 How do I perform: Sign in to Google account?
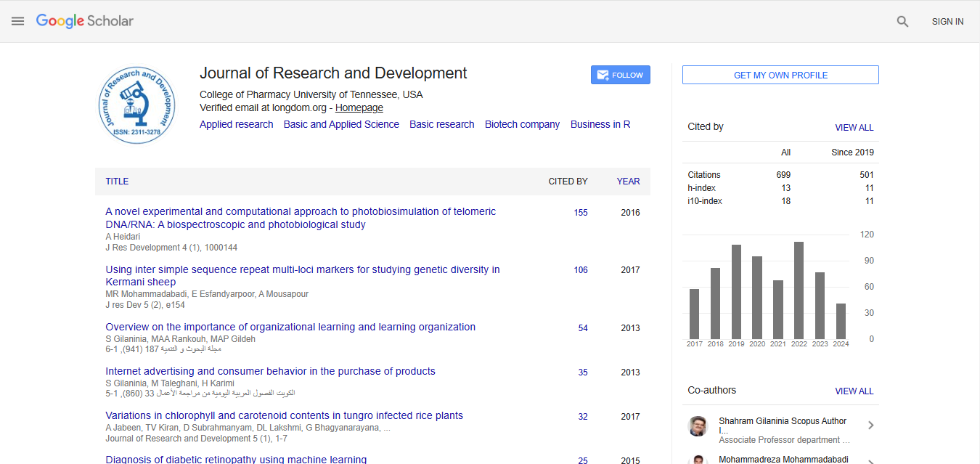click(x=947, y=22)
